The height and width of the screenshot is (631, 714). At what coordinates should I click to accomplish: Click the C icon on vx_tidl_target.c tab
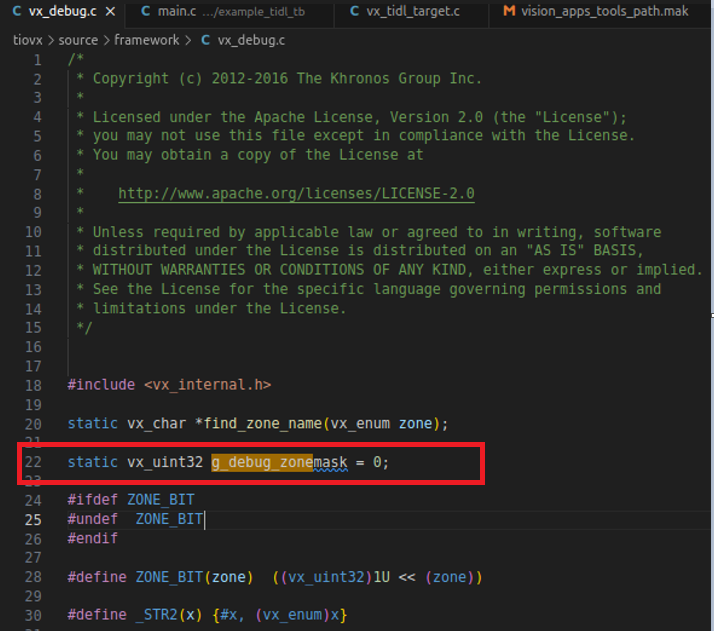point(354,12)
